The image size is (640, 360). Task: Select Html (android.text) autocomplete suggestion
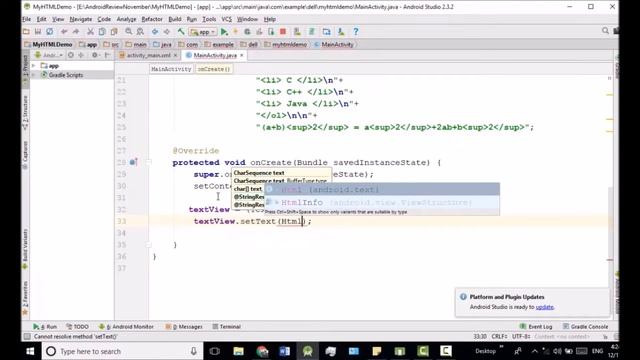pos(382,189)
